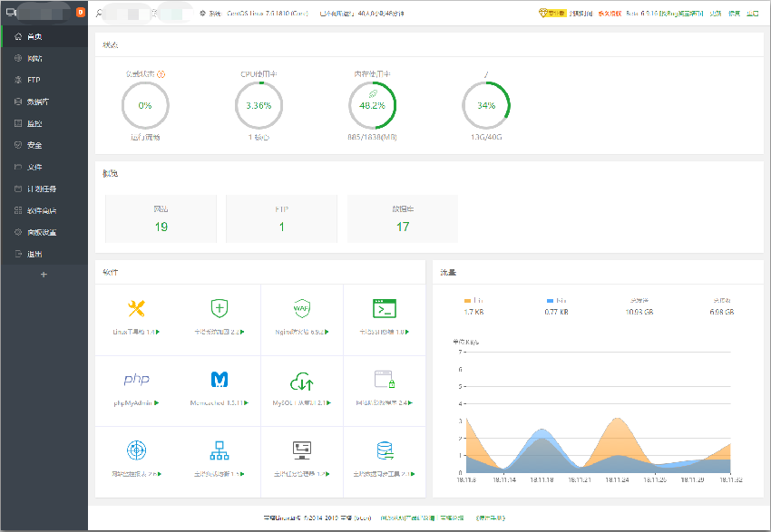
Task: Go to the Home page in sidebar
Action: pyautogui.click(x=44, y=36)
